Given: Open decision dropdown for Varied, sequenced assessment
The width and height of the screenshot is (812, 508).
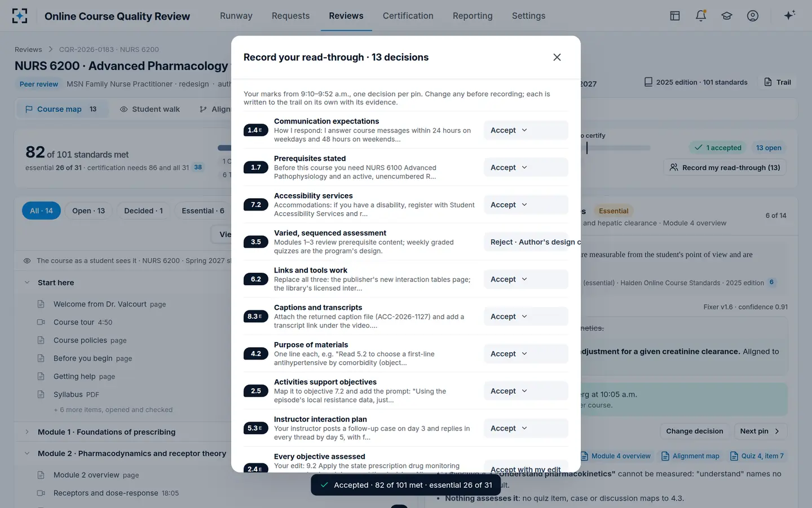Looking at the screenshot, I should pyautogui.click(x=526, y=242).
